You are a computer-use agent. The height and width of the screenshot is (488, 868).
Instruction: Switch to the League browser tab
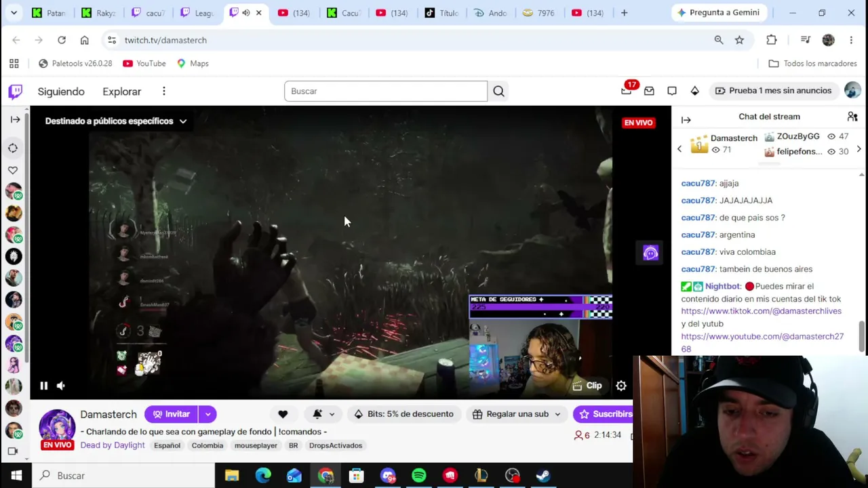pyautogui.click(x=197, y=13)
